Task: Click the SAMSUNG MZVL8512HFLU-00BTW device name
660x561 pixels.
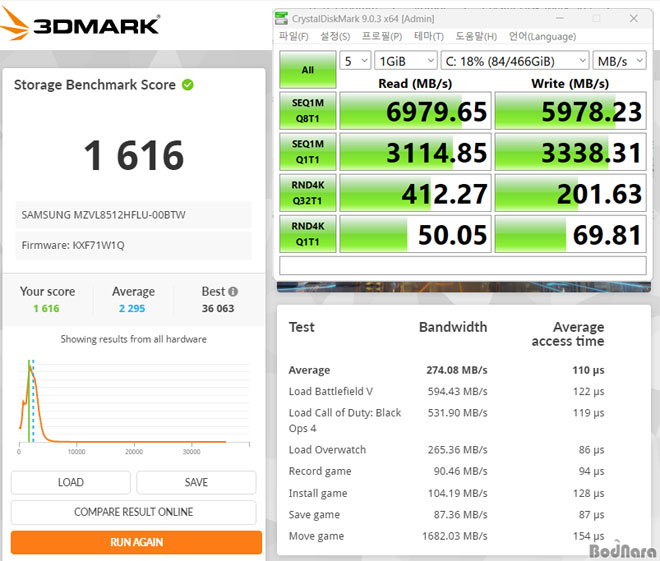Action: (104, 215)
